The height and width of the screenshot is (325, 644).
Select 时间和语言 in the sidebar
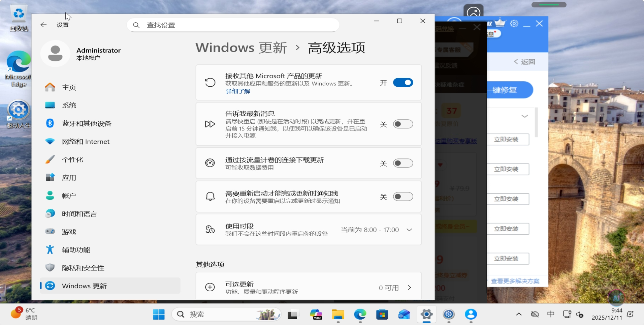click(x=79, y=214)
